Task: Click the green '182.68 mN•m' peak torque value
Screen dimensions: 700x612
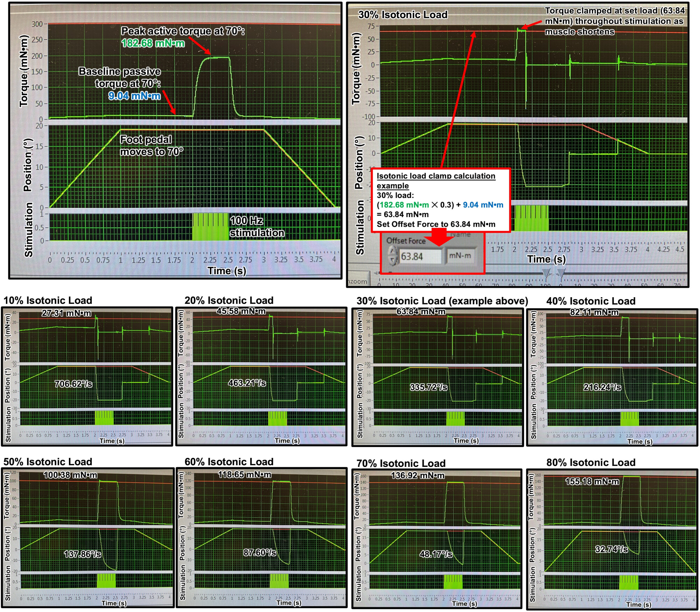Action: (x=153, y=43)
